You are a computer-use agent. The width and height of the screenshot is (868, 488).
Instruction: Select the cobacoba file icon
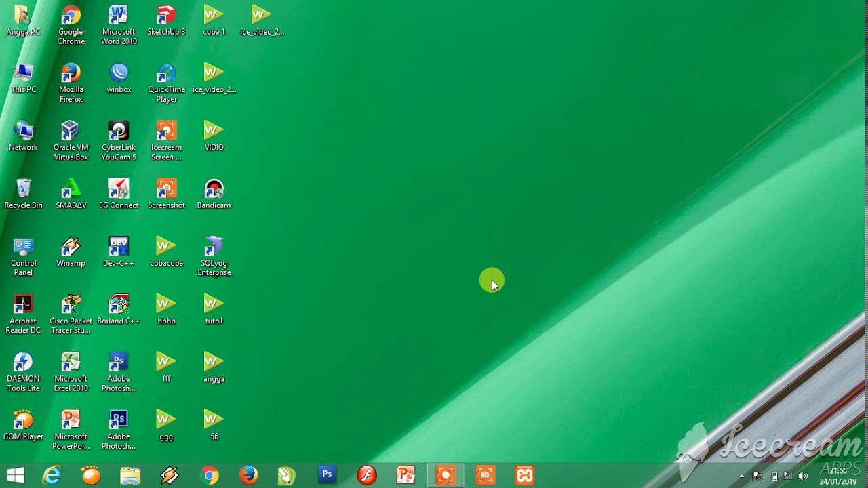click(166, 252)
